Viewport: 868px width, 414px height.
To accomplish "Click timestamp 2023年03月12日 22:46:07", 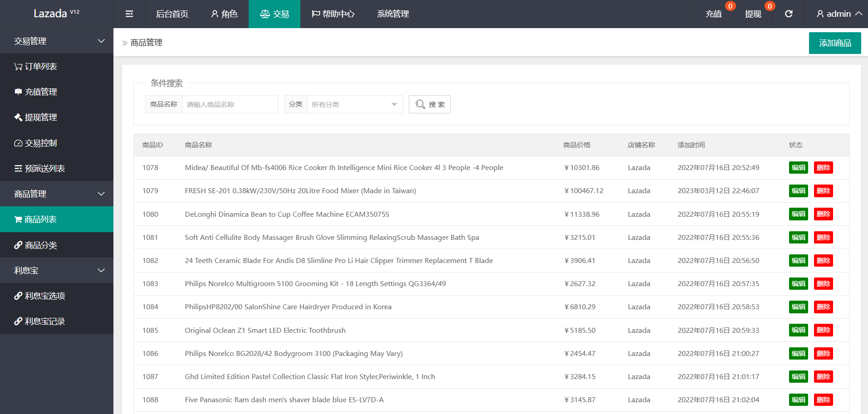I will point(718,191).
